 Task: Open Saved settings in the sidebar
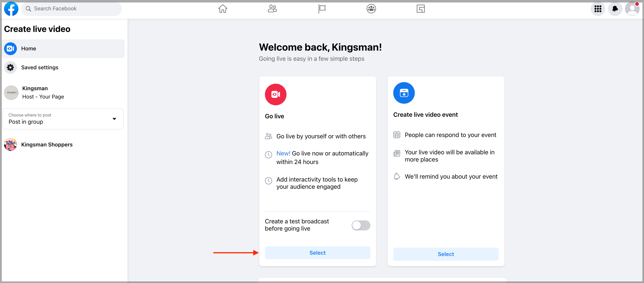pos(63,67)
